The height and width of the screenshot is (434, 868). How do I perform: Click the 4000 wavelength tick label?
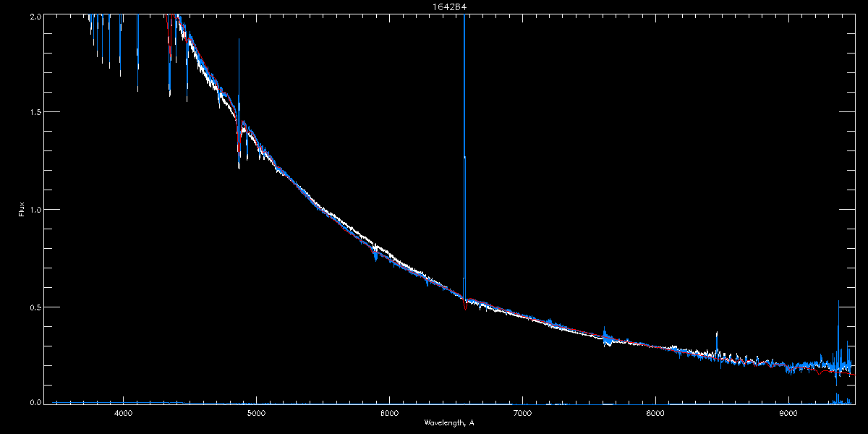click(x=123, y=413)
